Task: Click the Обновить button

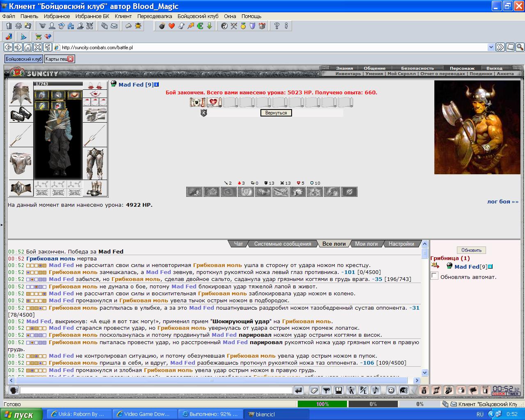Action: tap(471, 250)
